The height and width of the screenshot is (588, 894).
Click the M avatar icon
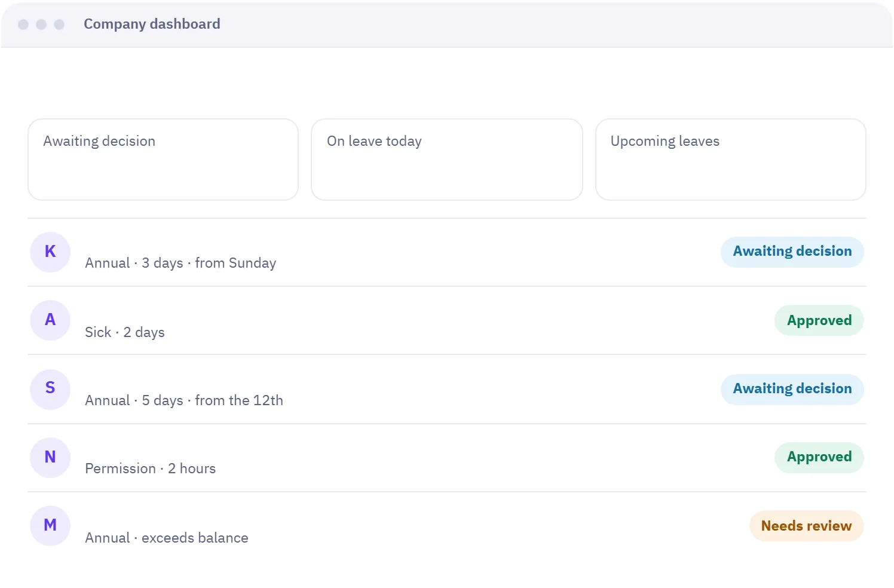coord(50,526)
